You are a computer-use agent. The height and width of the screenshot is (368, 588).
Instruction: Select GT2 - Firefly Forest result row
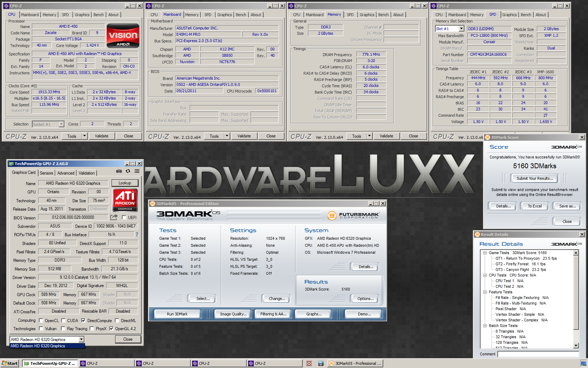[x=520, y=264]
